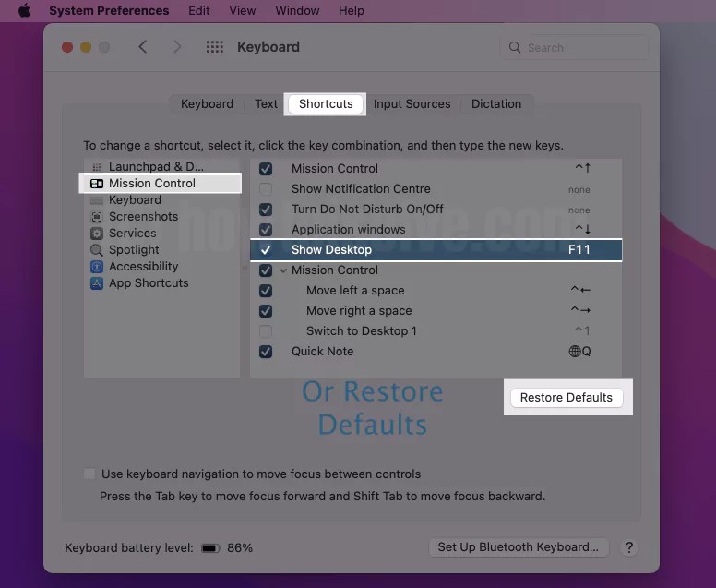Click the Mission Control category icon
Screen dimensions: 716x588
(97, 184)
